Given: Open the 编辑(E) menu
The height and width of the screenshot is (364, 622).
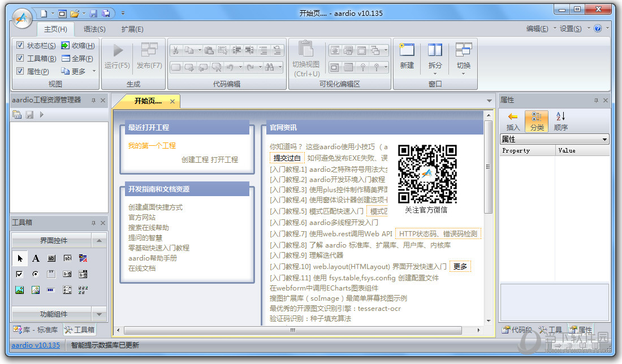Looking at the screenshot, I should [537, 29].
